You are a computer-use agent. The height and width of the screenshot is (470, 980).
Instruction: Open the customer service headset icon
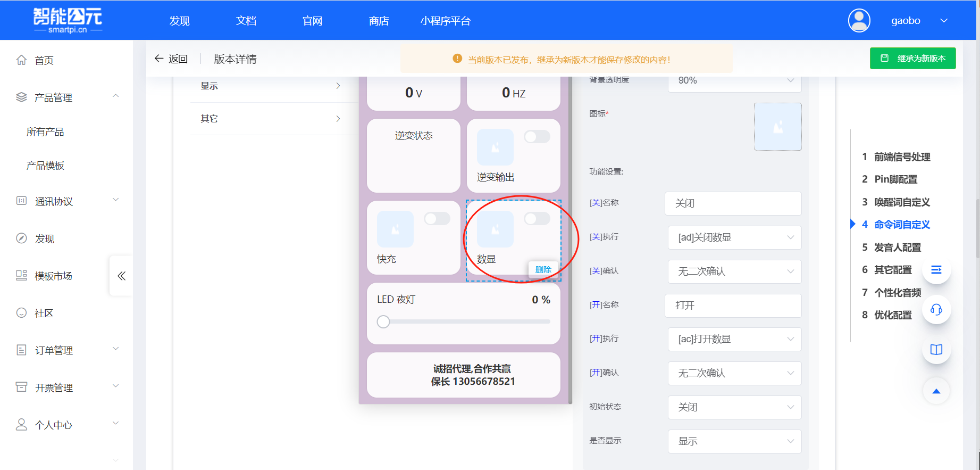936,310
